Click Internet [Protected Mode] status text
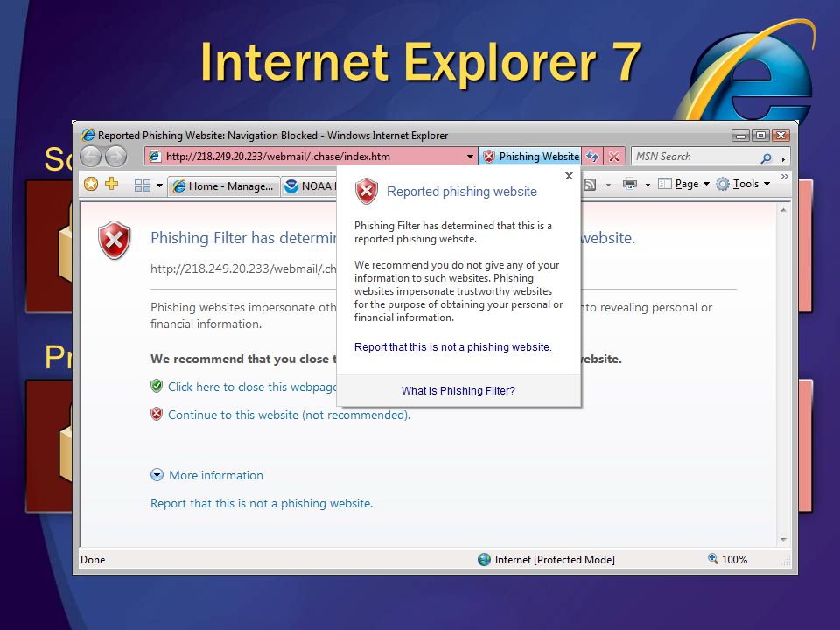Image resolution: width=840 pixels, height=630 pixels. (x=555, y=560)
